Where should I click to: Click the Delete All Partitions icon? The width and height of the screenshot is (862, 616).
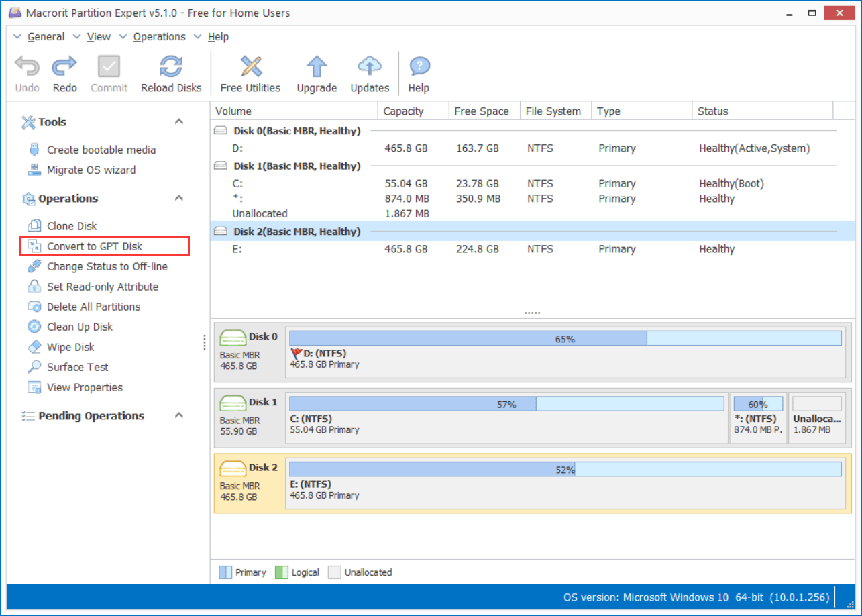pos(34,307)
